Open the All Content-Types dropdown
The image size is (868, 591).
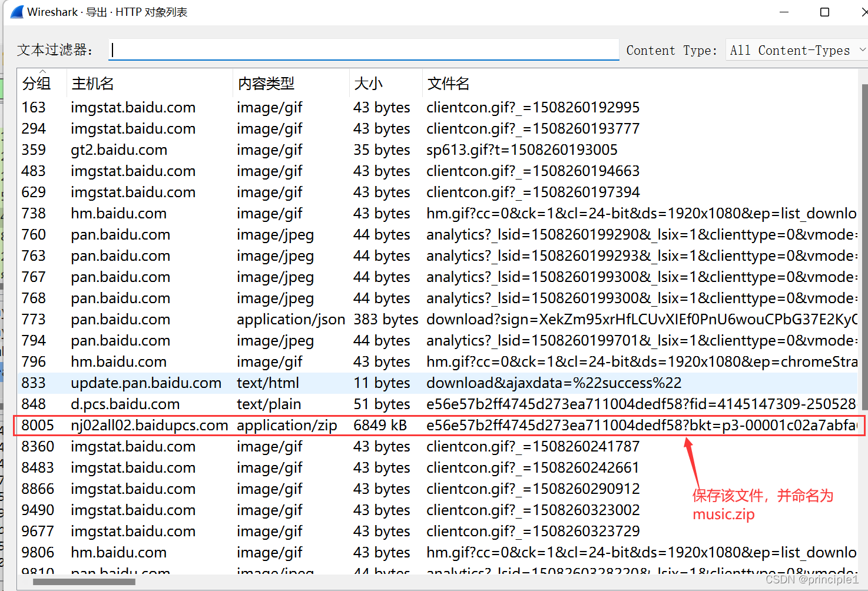[797, 50]
